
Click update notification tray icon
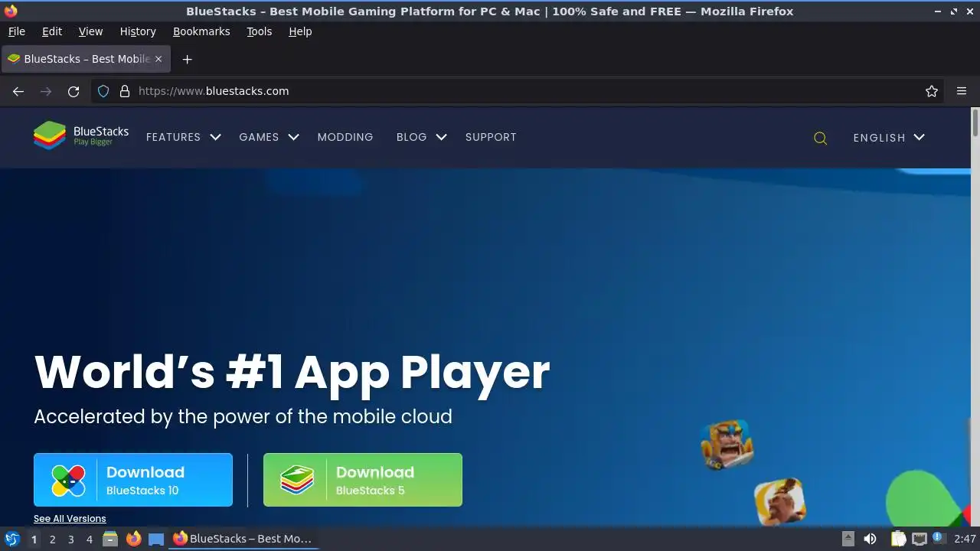click(x=938, y=538)
